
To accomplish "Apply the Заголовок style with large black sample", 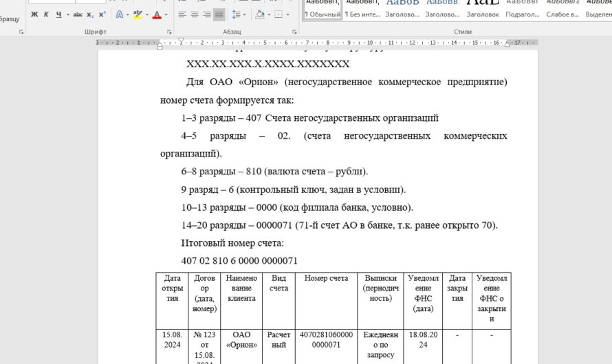I will (x=483, y=10).
